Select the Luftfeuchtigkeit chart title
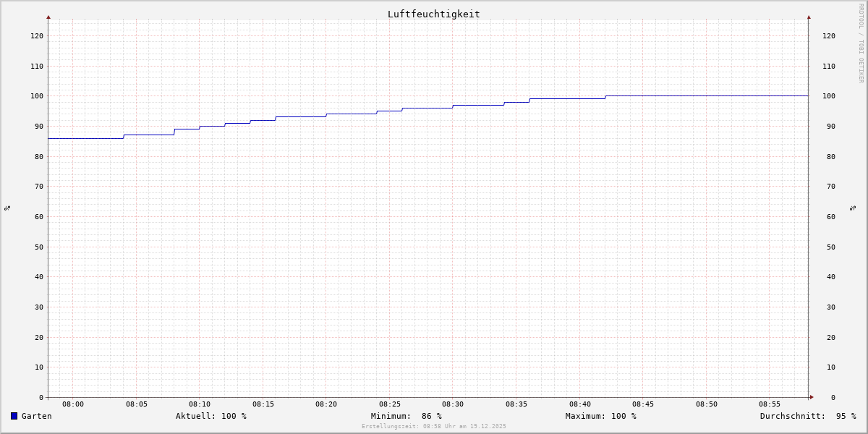The height and width of the screenshot is (434, 868). tap(433, 14)
